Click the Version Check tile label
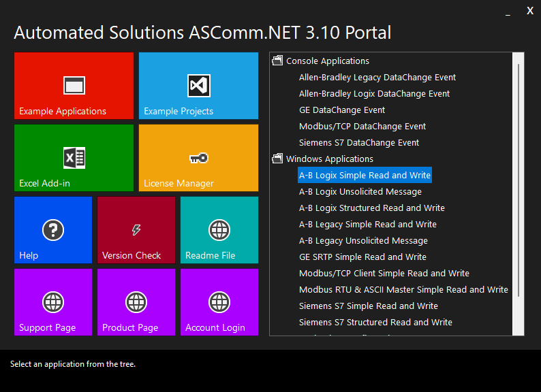Image resolution: width=541 pixels, height=392 pixels. 132,255
